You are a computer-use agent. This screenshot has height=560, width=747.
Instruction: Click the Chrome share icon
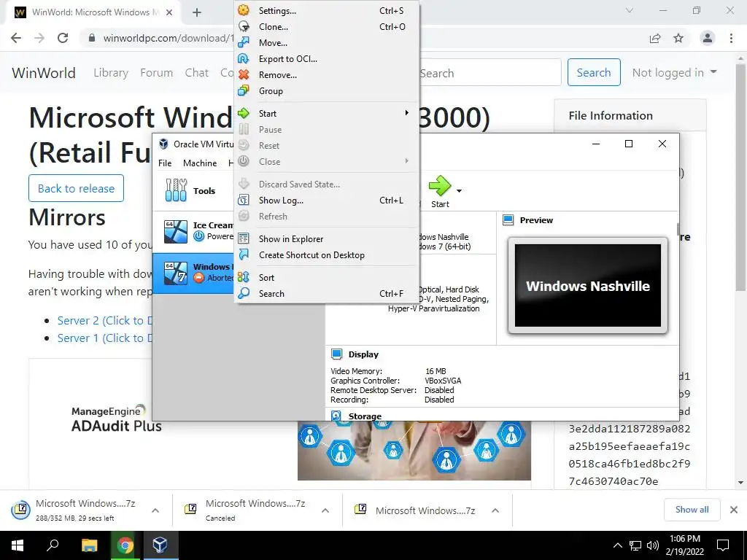[655, 38]
